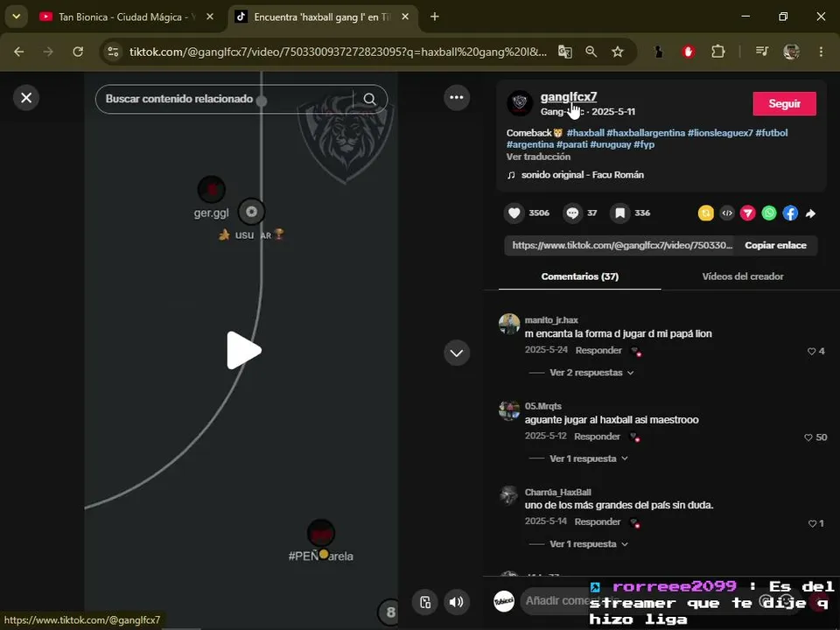Viewport: 840px width, 630px height.
Task: Open the tab search dropdown arrow
Action: pos(16,17)
